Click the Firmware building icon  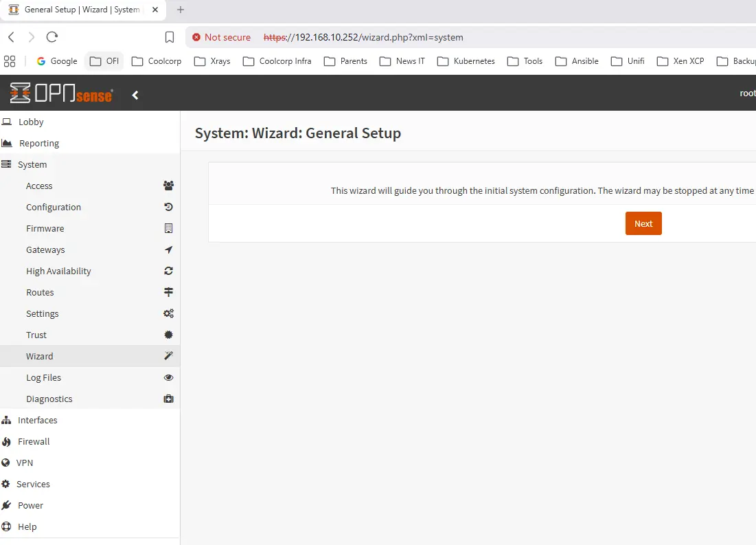tap(168, 228)
